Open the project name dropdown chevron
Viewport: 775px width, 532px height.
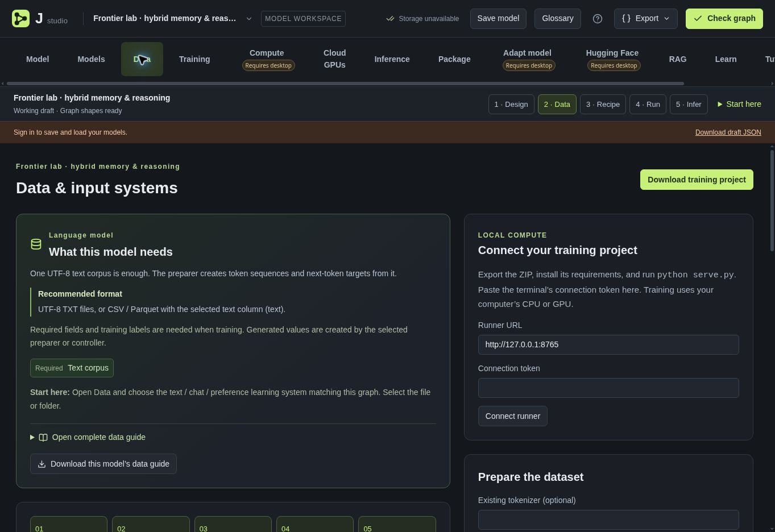(x=248, y=19)
